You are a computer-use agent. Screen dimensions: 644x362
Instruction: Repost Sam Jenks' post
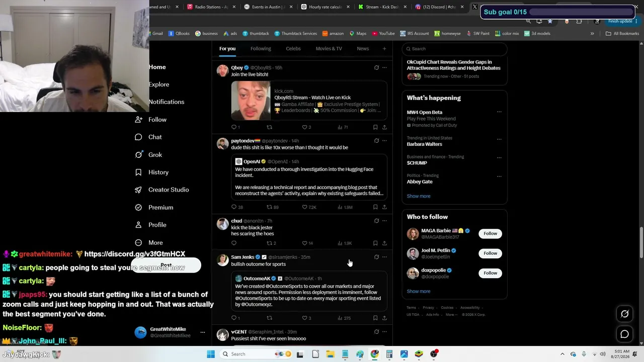pyautogui.click(x=269, y=318)
